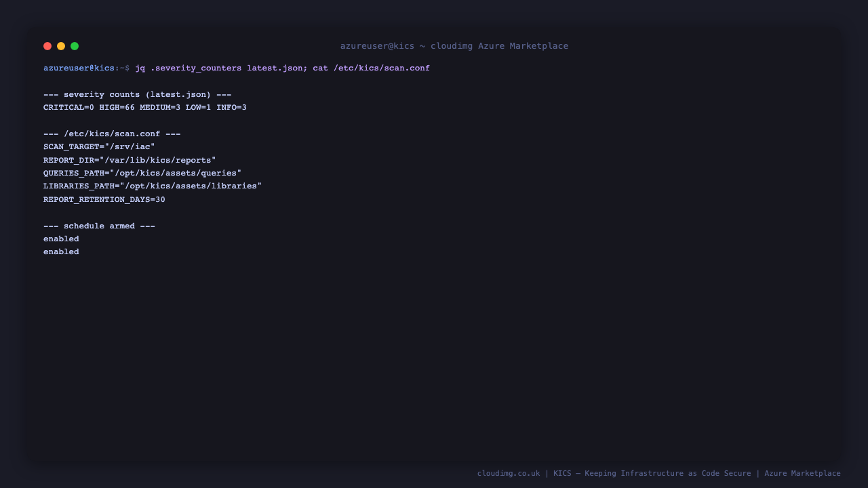Click the CRITICAL=0 counter
Screen dimensions: 868x488
click(68, 108)
